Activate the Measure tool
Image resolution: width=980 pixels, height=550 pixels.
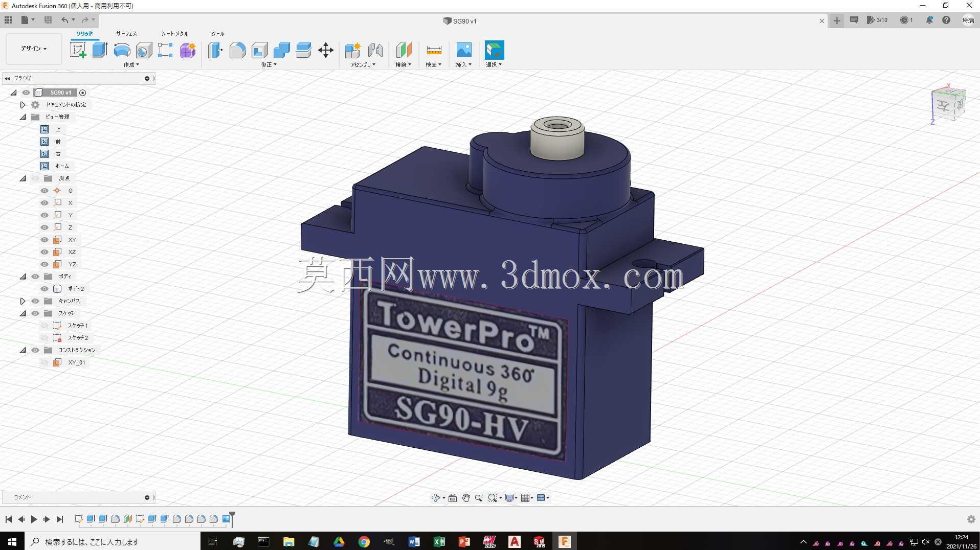(434, 50)
